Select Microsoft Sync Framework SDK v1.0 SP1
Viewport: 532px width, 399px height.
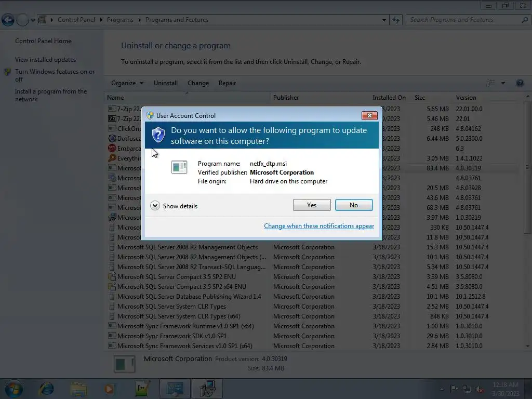pyautogui.click(x=312, y=336)
